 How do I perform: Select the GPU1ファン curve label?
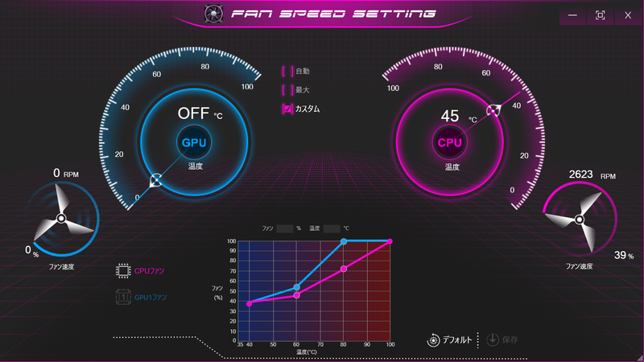pos(151,297)
